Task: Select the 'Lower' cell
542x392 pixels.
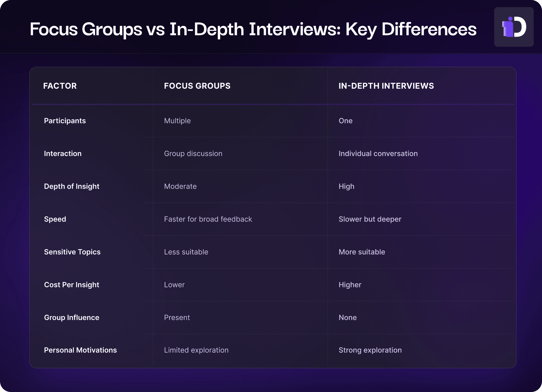Action: (174, 285)
